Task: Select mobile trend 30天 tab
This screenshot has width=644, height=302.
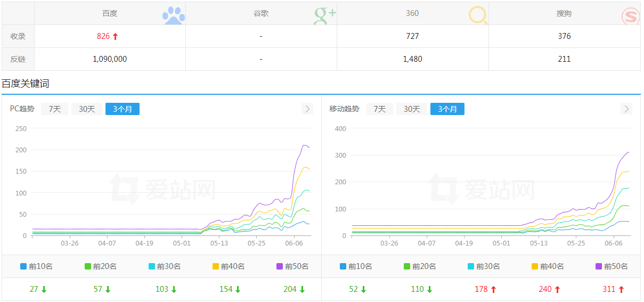Action: [x=412, y=109]
